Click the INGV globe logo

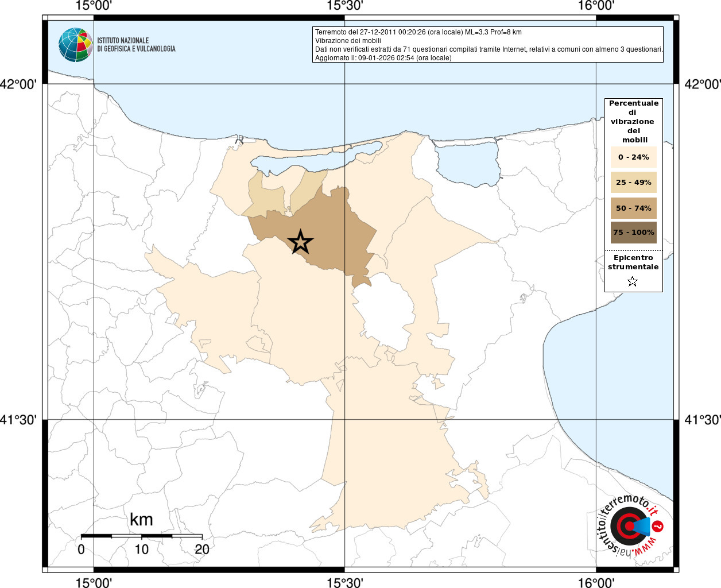point(75,45)
